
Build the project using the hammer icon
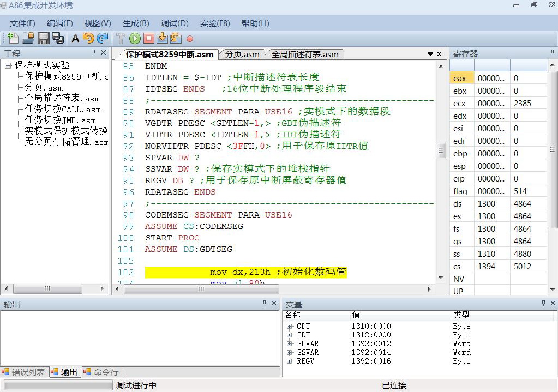pyautogui.click(x=120, y=39)
